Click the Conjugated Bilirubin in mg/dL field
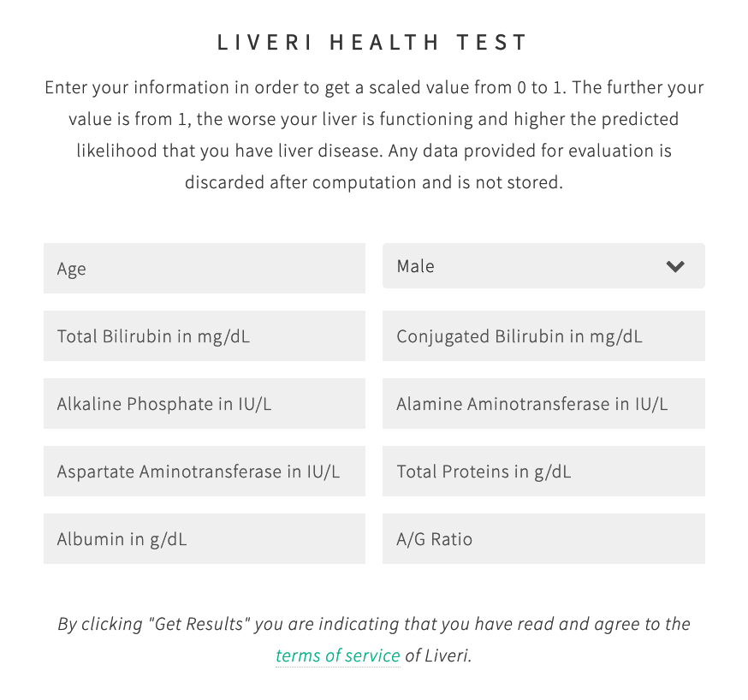Screen dimensions: 748x700 543,335
